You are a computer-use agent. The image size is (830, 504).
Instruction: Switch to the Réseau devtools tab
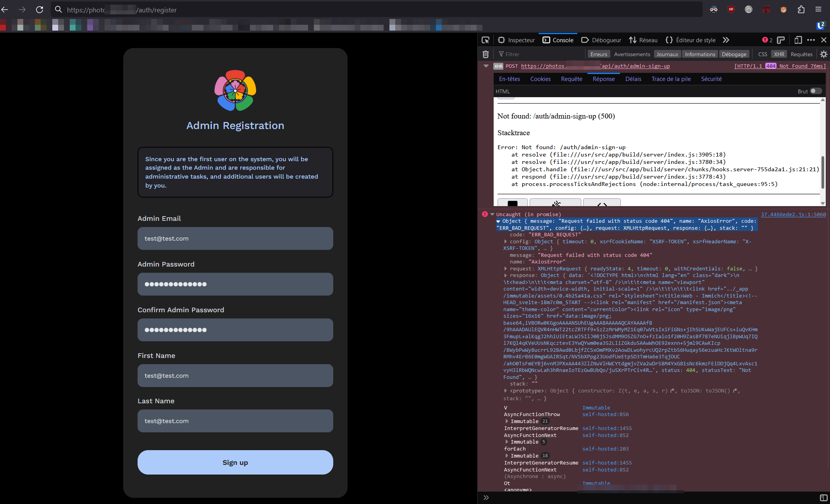point(643,40)
